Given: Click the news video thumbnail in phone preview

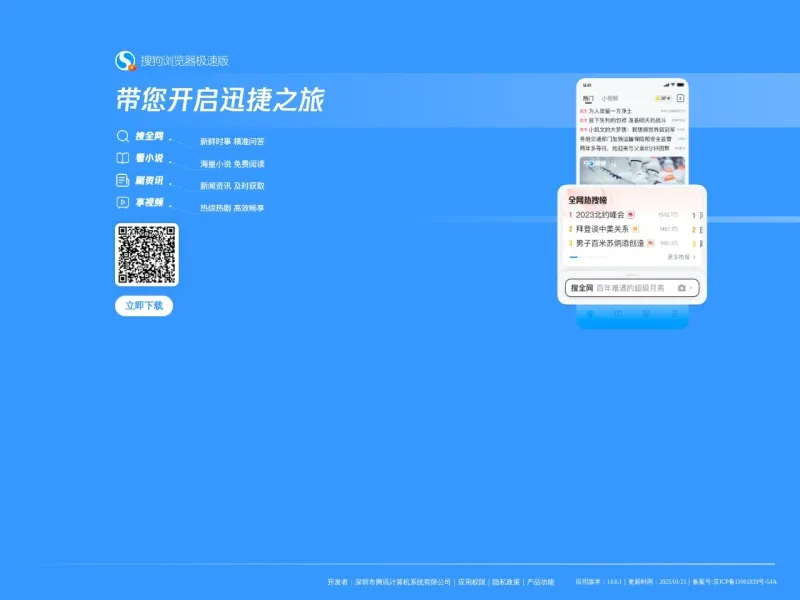Looking at the screenshot, I should [632, 170].
